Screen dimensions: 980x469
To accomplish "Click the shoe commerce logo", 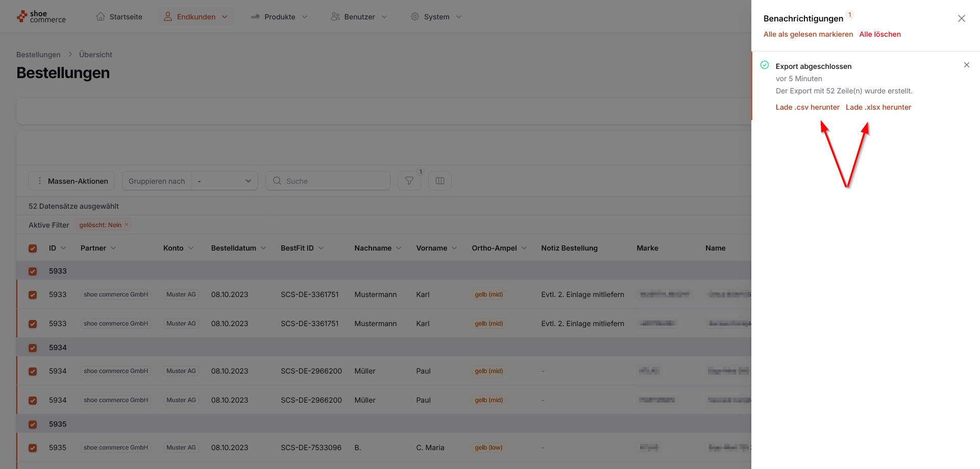I will click(x=41, y=17).
